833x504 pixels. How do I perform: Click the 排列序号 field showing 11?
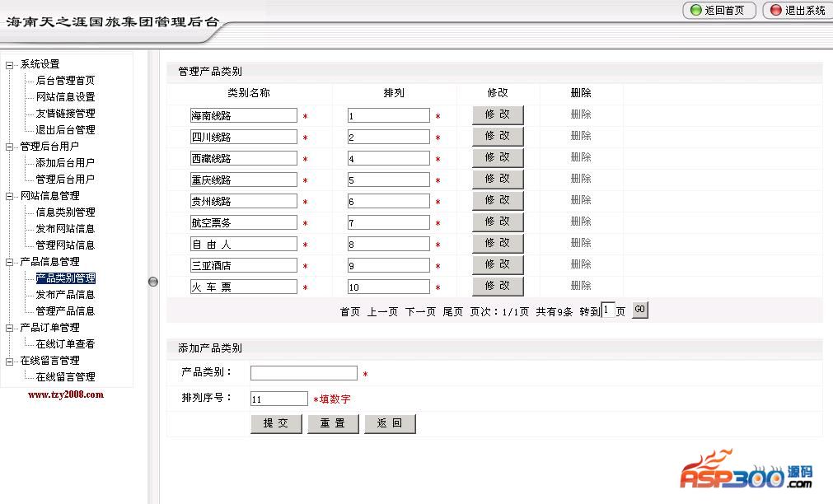pyautogui.click(x=279, y=399)
